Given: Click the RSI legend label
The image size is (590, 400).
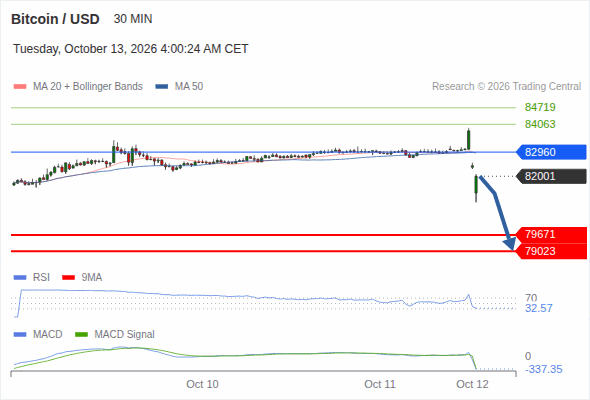Looking at the screenshot, I should click(41, 278).
